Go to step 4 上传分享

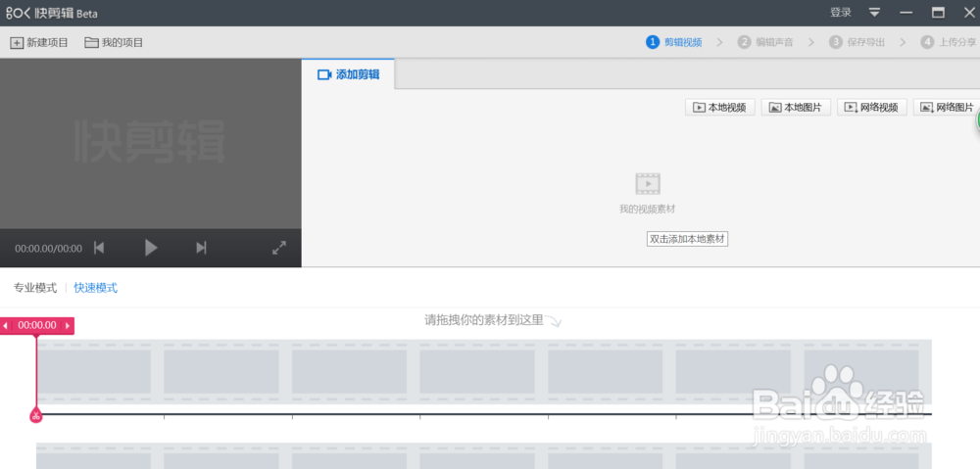click(x=948, y=42)
